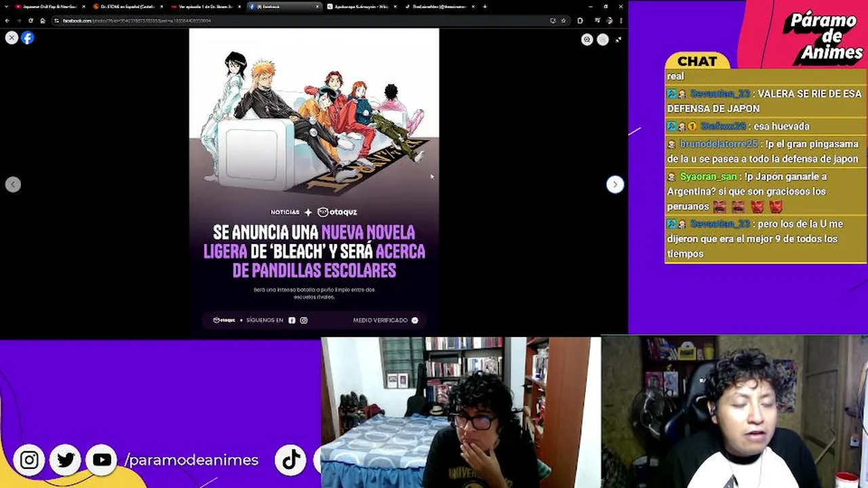The height and width of the screenshot is (488, 868).
Task: Go to the next photo
Action: 614,184
